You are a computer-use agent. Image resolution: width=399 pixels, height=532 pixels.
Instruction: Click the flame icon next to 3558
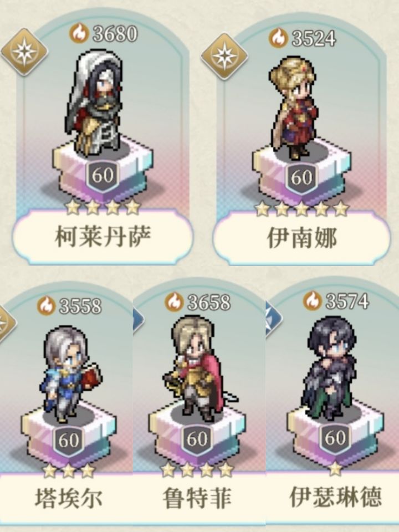(46, 305)
